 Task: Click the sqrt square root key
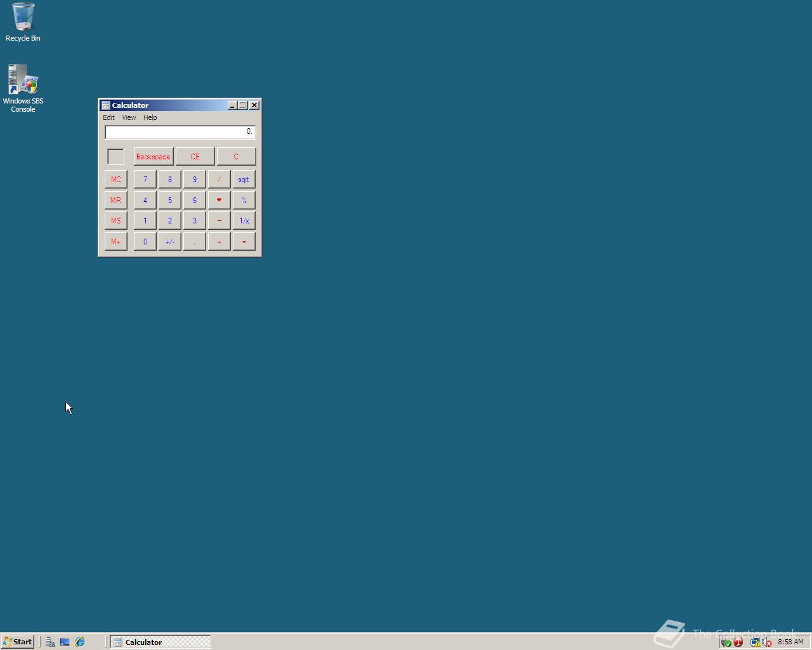[244, 180]
